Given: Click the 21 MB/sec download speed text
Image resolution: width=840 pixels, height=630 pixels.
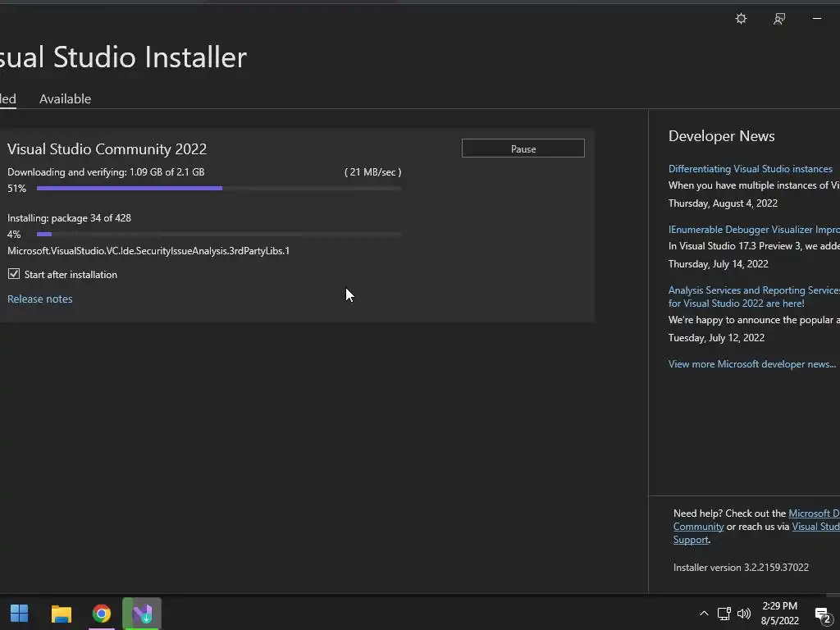Looking at the screenshot, I should 373,172.
